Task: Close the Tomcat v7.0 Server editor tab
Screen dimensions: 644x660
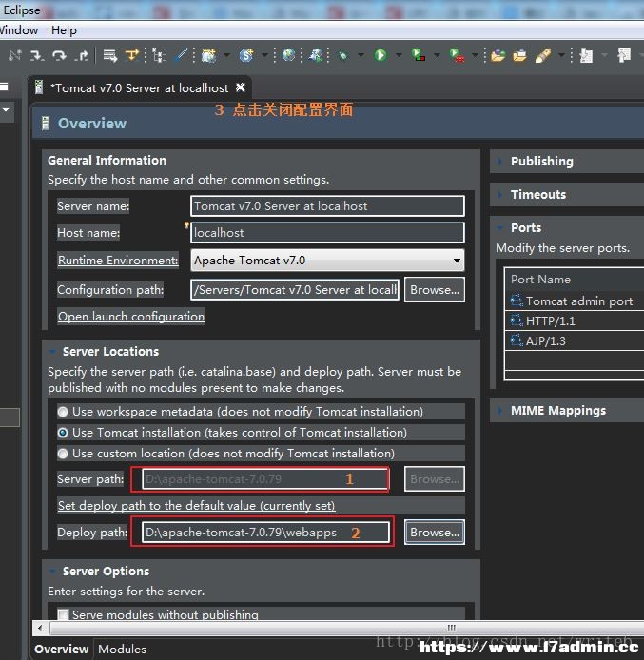Action: coord(241,87)
